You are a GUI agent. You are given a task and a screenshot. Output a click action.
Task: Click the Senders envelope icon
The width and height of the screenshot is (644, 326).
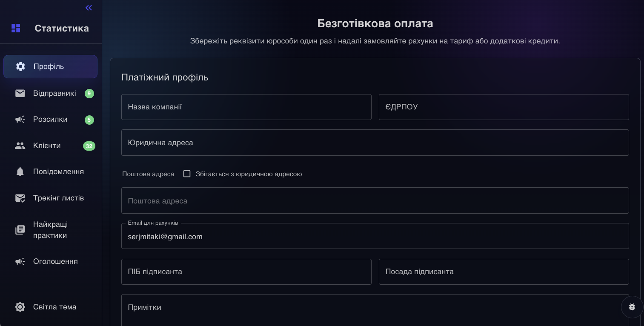point(20,93)
